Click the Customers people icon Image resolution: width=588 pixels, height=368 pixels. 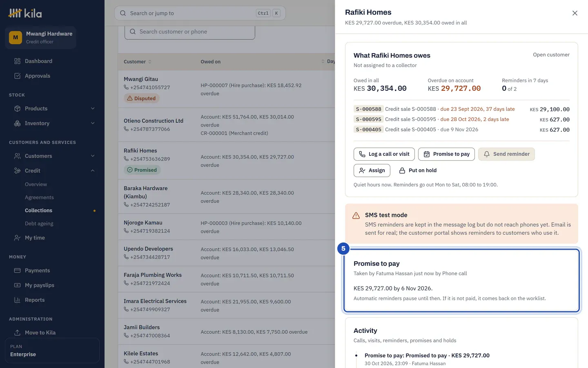[17, 156]
